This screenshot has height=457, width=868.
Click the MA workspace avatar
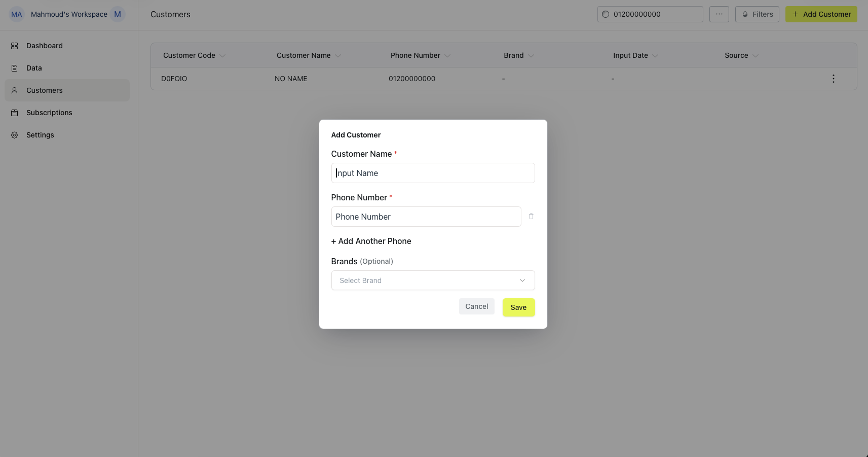pyautogui.click(x=17, y=14)
